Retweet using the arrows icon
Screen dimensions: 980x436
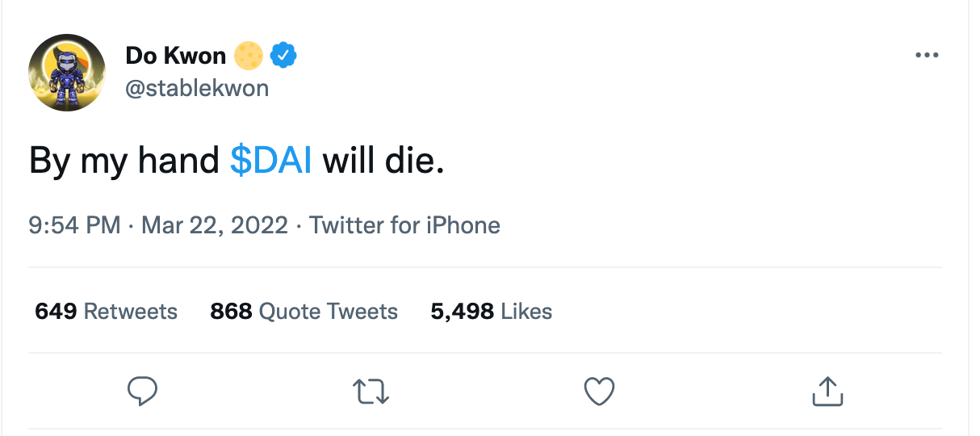click(x=371, y=392)
